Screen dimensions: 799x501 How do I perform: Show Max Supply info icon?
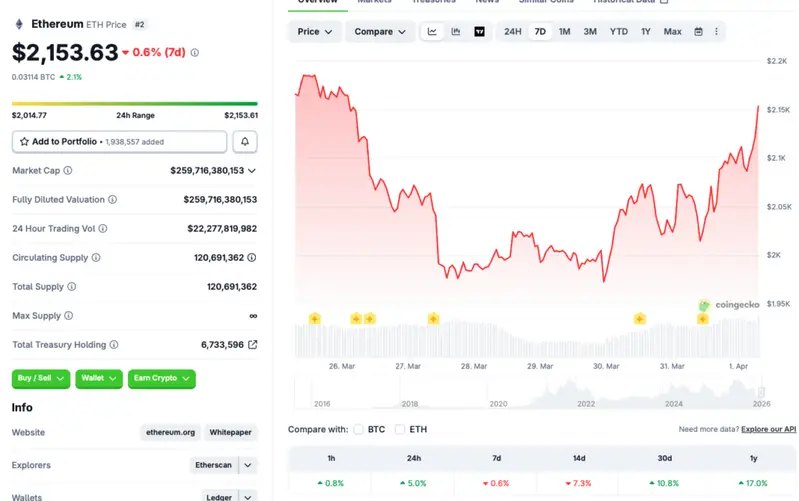(69, 315)
